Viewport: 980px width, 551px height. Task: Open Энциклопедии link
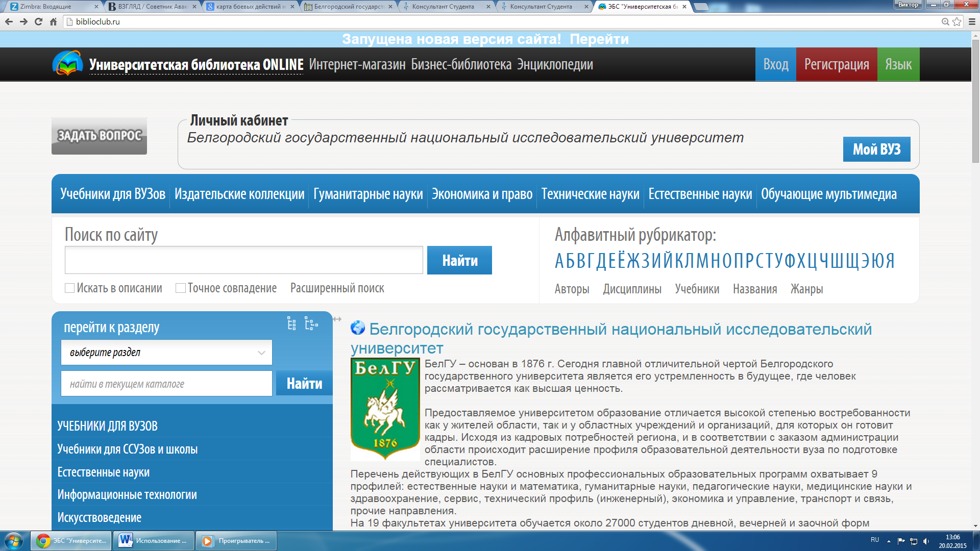(555, 64)
